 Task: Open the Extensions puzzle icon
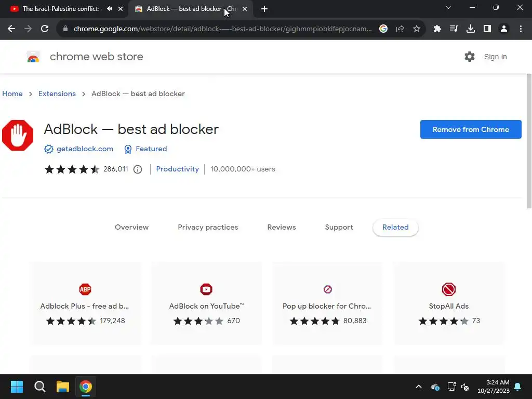click(x=437, y=29)
